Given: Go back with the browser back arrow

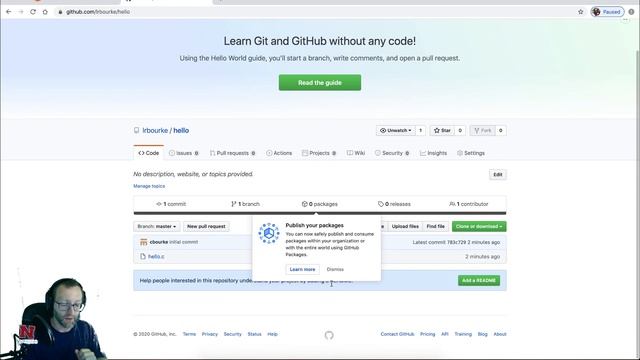Looking at the screenshot, I should coord(9,12).
